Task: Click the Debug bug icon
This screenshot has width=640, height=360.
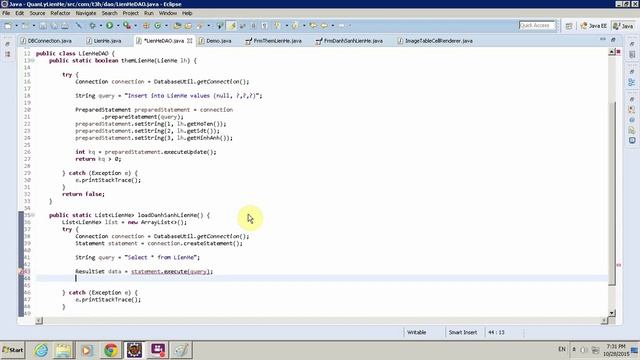Action: pyautogui.click(x=93, y=26)
